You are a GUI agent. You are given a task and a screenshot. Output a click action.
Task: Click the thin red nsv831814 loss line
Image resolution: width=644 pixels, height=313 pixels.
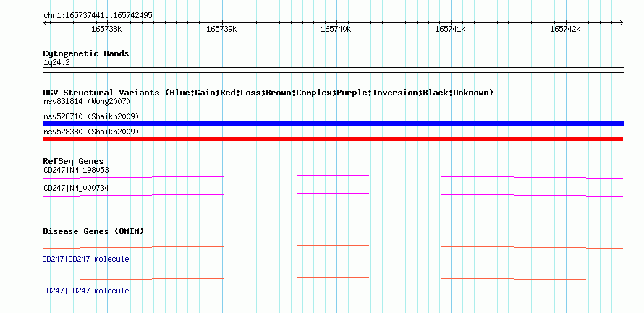[333, 108]
